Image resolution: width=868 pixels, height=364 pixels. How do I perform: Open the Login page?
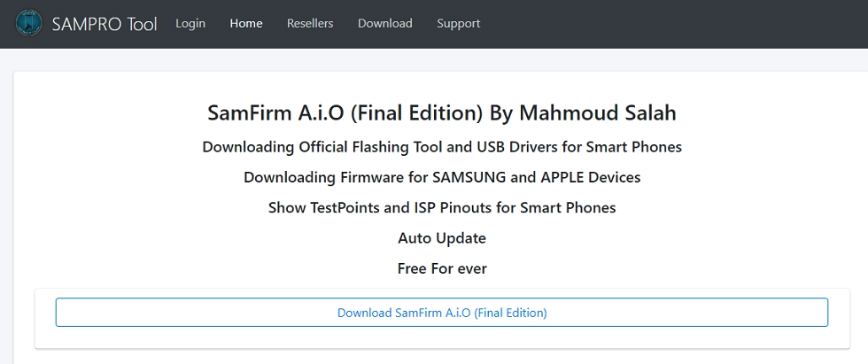click(x=190, y=24)
